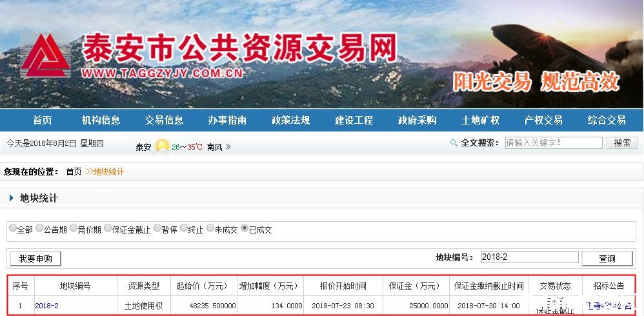Select the 全部 radio button
644x316 pixels.
pos(13,228)
